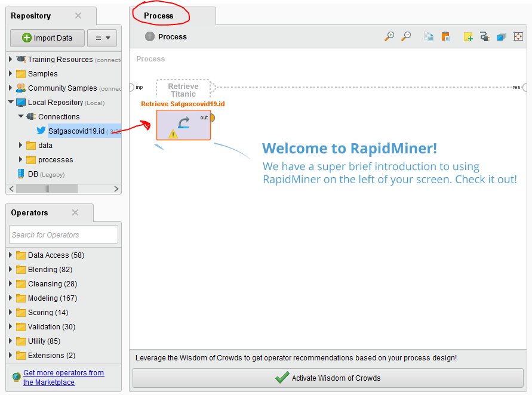Open the overview panels icon

point(501,36)
